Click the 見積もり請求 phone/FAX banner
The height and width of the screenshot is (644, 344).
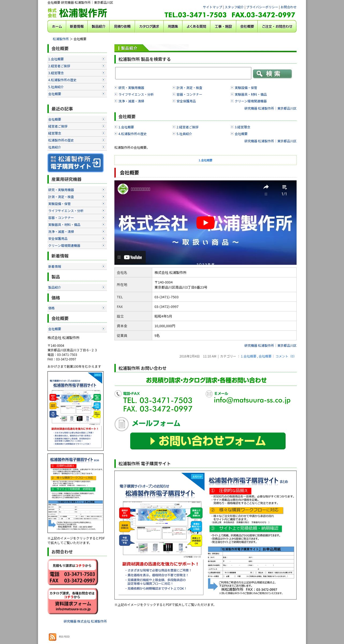[x=73, y=572]
